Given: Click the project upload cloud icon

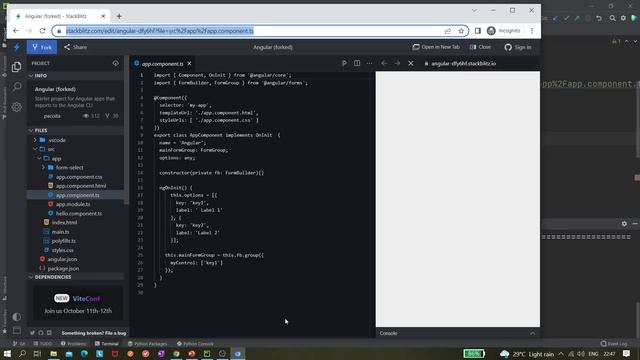Looking at the screenshot, I should pos(116,63).
